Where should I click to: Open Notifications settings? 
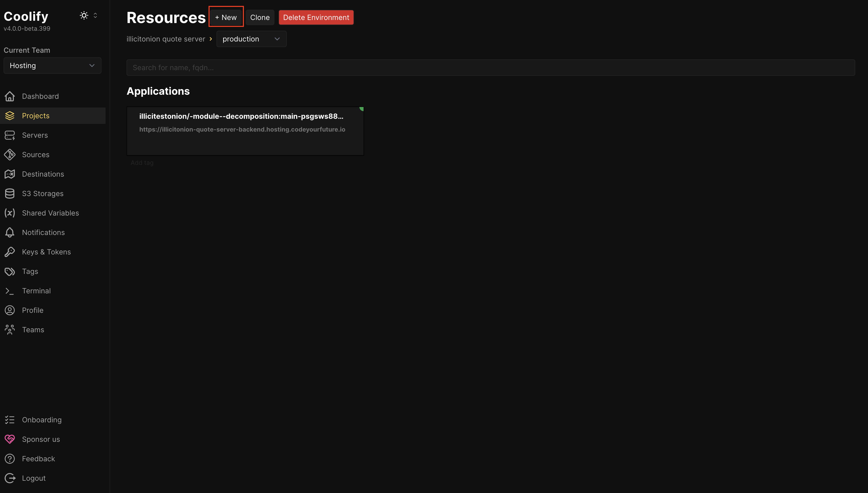(44, 232)
